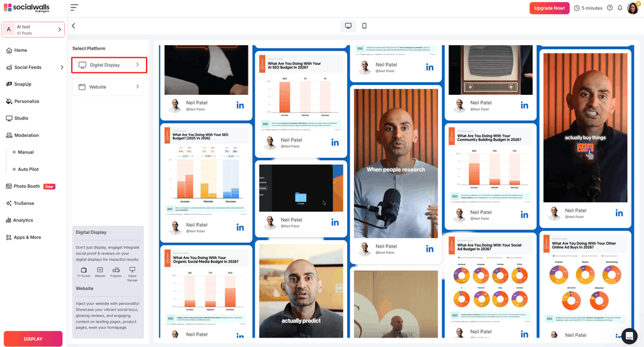This screenshot has height=347, width=644.
Task: Click the Photo Booth camera icon
Action: [9, 187]
